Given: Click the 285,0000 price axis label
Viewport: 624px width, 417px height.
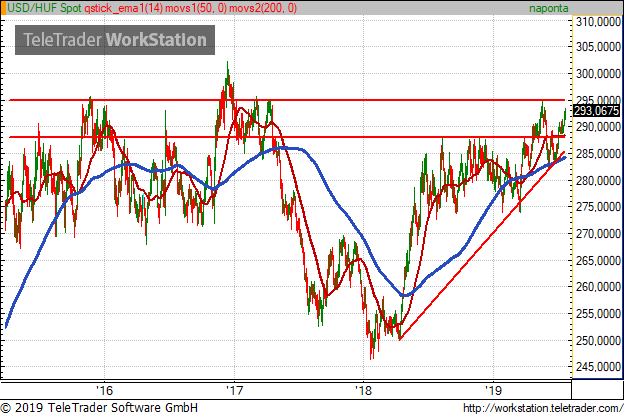Looking at the screenshot, I should [x=598, y=154].
